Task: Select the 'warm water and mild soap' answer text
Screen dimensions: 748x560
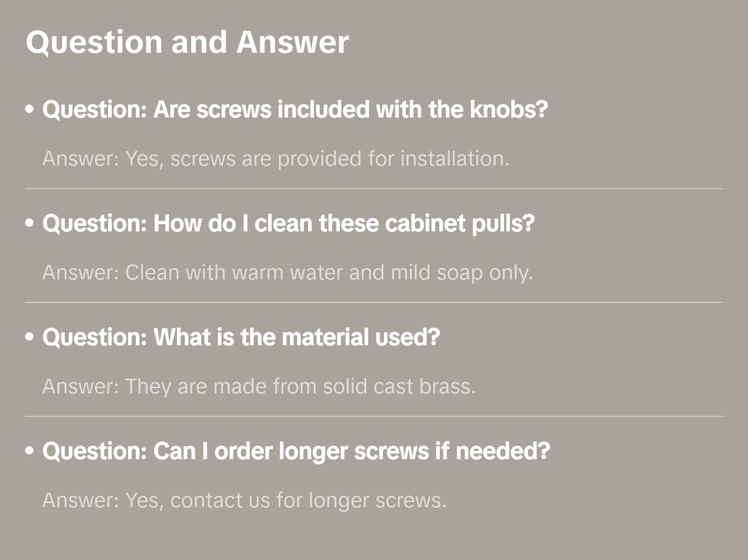Action: point(329,273)
